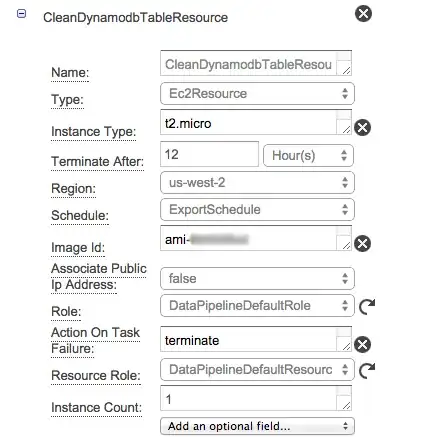Click the Instance Count text field
Screen dimensions: 437x437
tap(256, 398)
